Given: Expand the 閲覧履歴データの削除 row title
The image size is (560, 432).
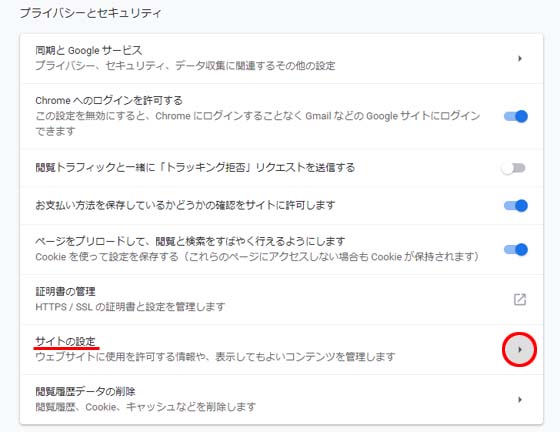Looking at the screenshot, I should click(x=85, y=391).
